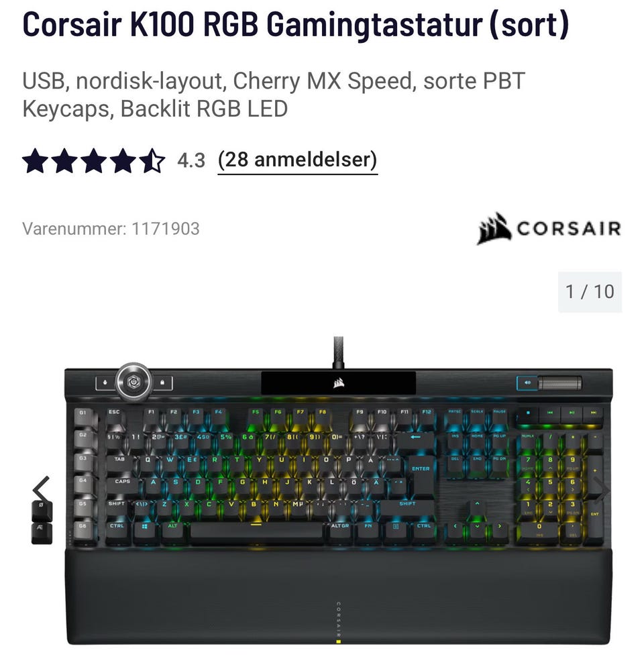Advance to the next product image
This screenshot has width=644, height=665.
602,491
